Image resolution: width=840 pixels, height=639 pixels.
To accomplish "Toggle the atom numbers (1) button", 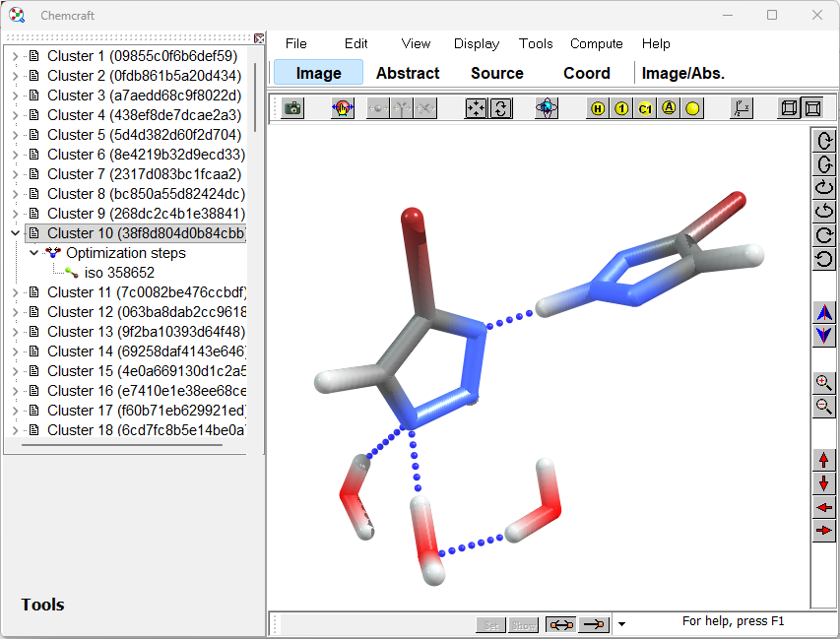I will tap(621, 108).
